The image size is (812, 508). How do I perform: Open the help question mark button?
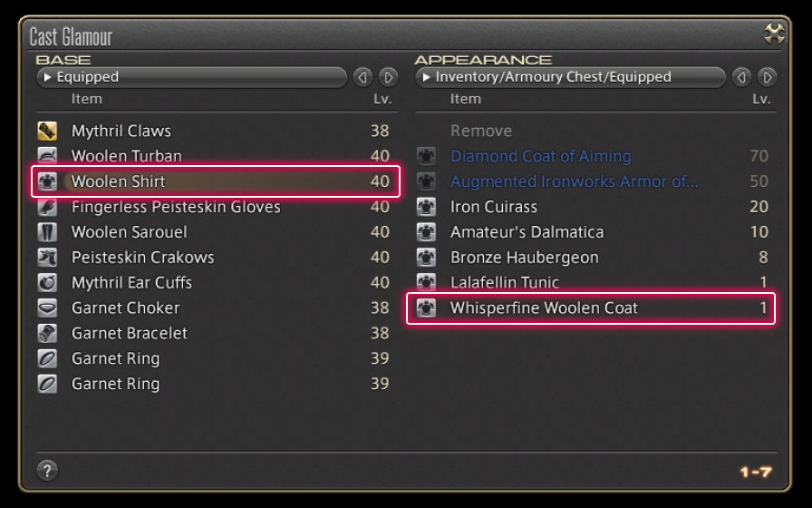pos(47,470)
